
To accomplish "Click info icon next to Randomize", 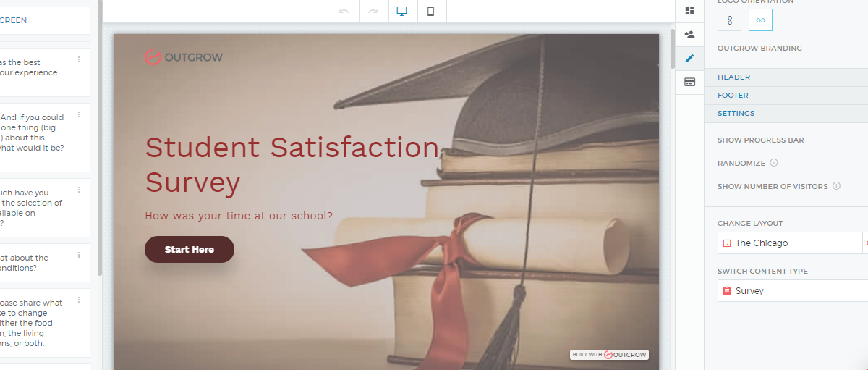I will [x=774, y=163].
